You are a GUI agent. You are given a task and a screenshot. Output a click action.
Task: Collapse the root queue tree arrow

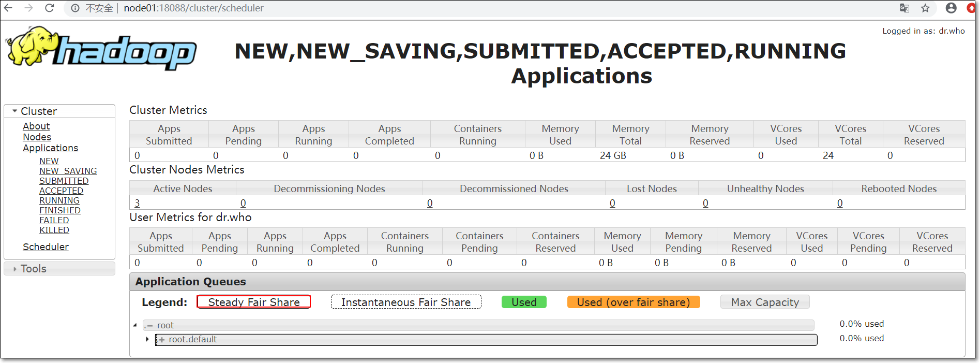[x=135, y=325]
